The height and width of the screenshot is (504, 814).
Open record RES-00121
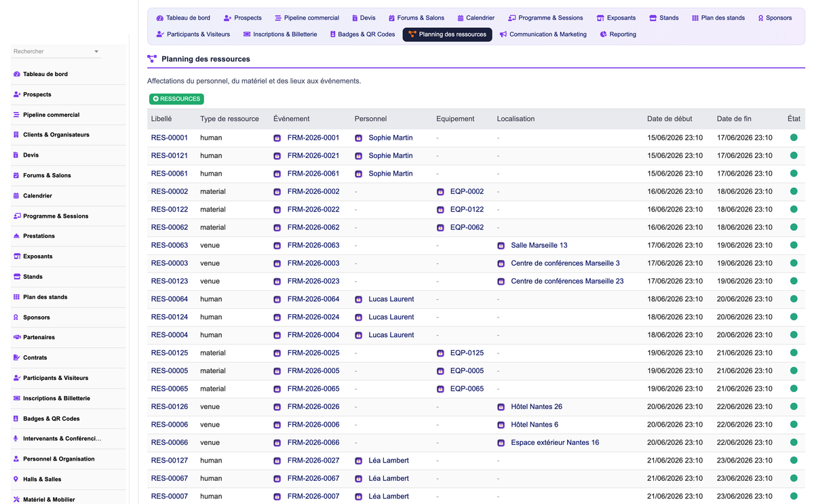[170, 156]
